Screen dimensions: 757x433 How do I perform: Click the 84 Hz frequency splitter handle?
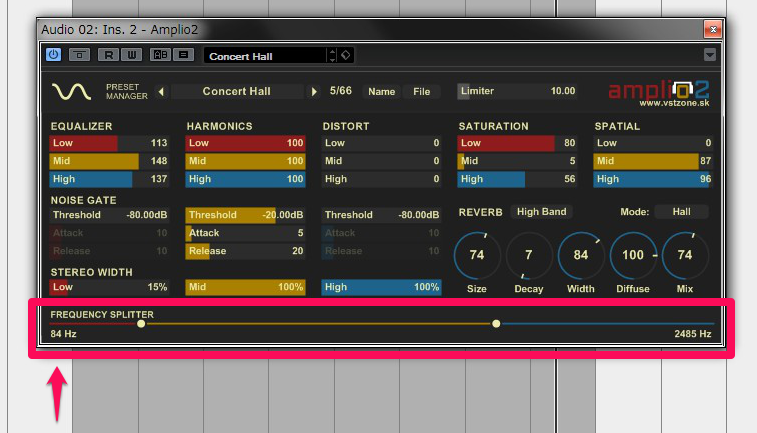(141, 323)
